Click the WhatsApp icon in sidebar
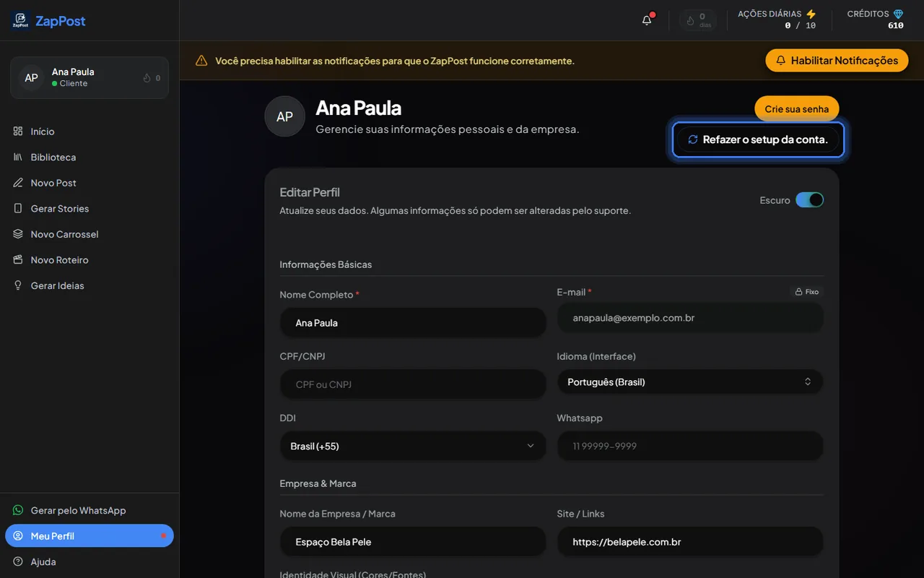 [18, 510]
